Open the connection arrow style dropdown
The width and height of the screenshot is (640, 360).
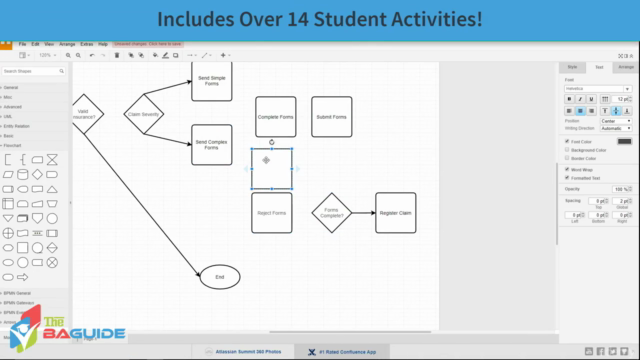click(x=192, y=55)
